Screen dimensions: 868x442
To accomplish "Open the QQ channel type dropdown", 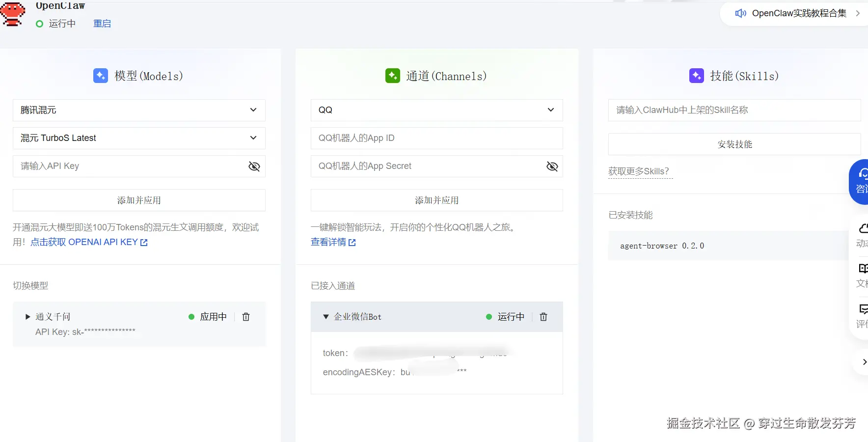I will click(x=437, y=110).
